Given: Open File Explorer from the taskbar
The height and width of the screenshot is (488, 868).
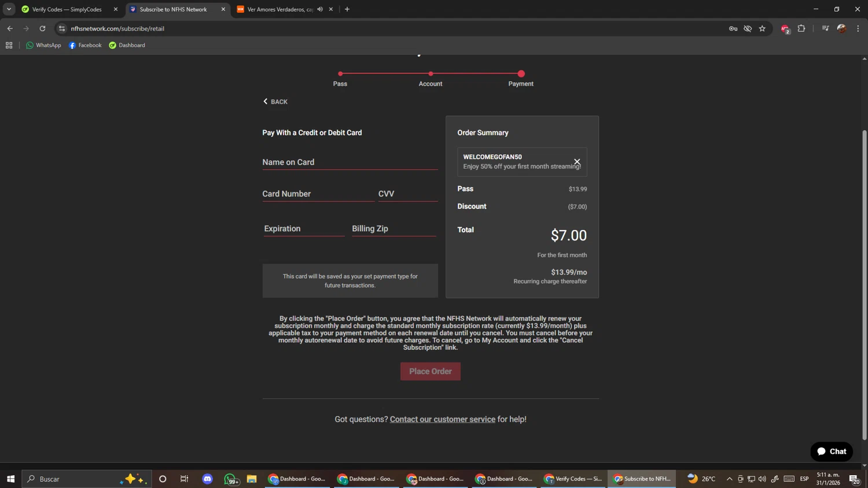Looking at the screenshot, I should [252, 479].
